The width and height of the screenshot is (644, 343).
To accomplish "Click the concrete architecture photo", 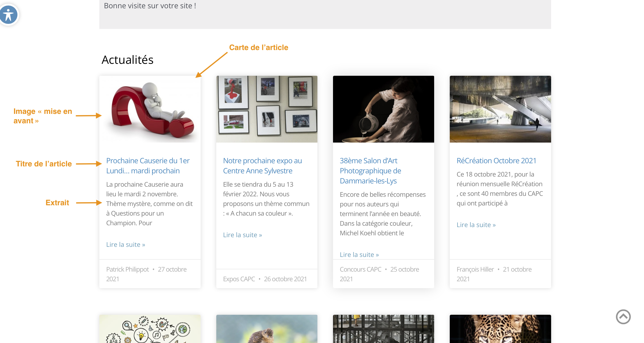I will 500,109.
